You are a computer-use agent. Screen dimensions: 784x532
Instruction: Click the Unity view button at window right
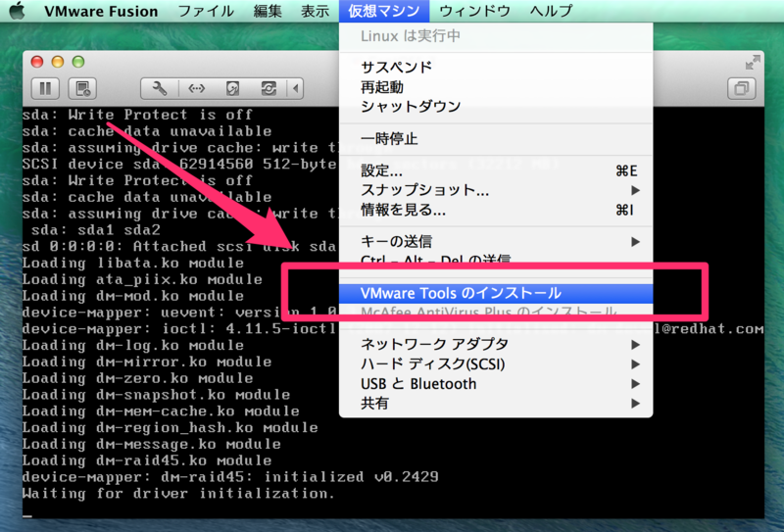click(x=741, y=89)
